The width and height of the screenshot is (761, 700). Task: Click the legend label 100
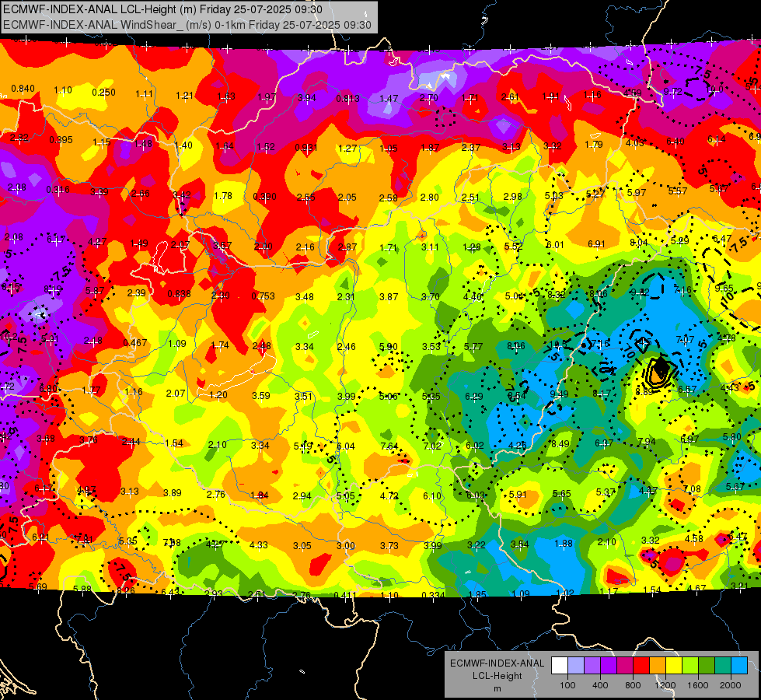(x=567, y=685)
